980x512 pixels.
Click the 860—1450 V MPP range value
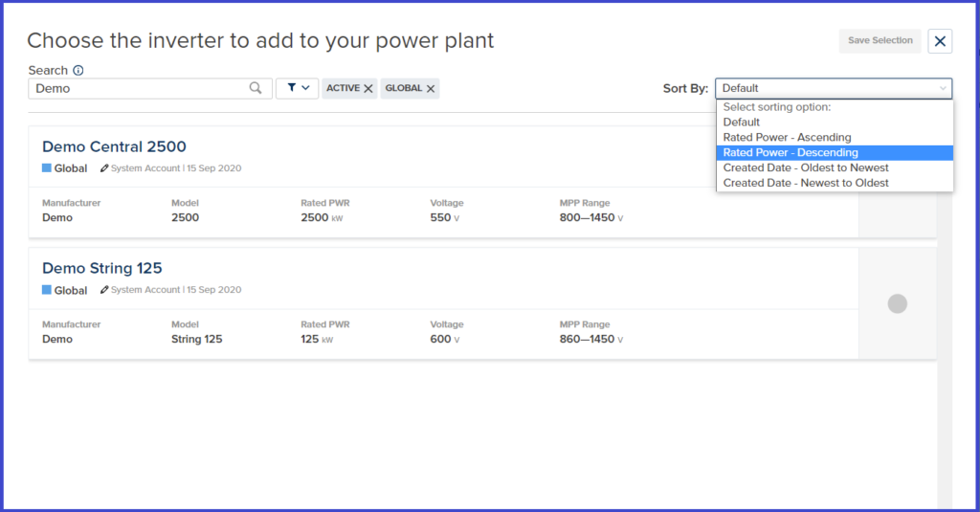tap(591, 339)
